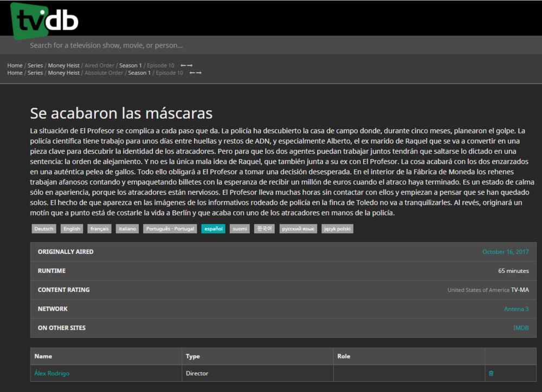The image size is (542, 392).
Task: Select the 한국어 translation
Action: [x=264, y=228]
